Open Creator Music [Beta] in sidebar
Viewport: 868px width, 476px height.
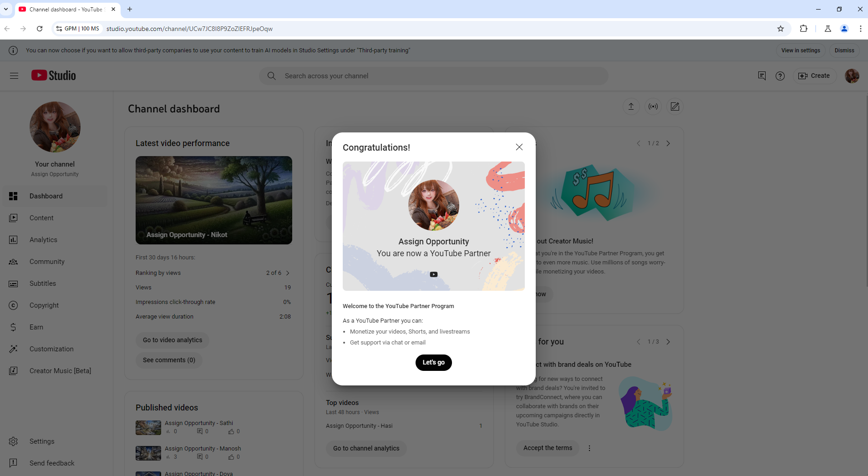click(55, 371)
